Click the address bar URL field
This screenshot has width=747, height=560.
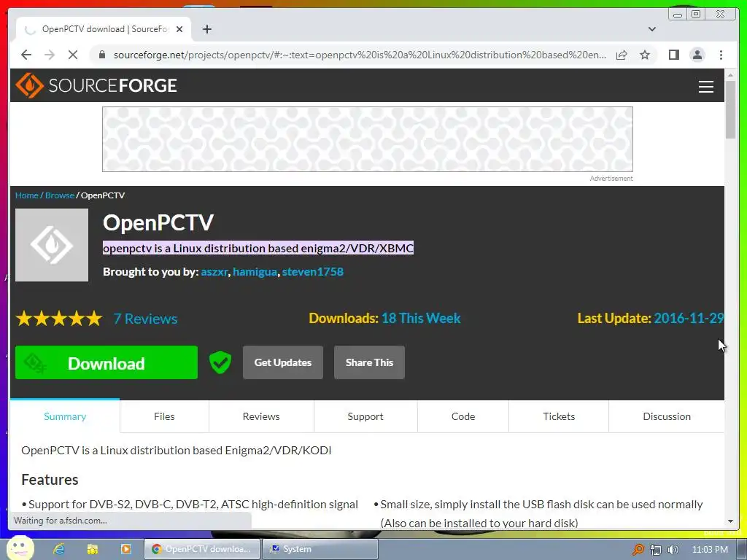pyautogui.click(x=360, y=55)
